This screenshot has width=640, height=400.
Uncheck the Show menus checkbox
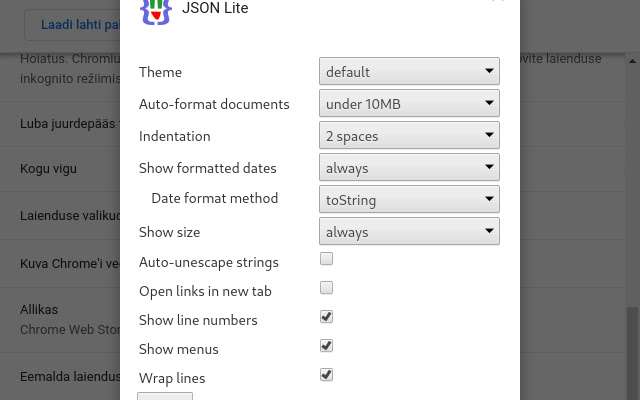tap(326, 346)
